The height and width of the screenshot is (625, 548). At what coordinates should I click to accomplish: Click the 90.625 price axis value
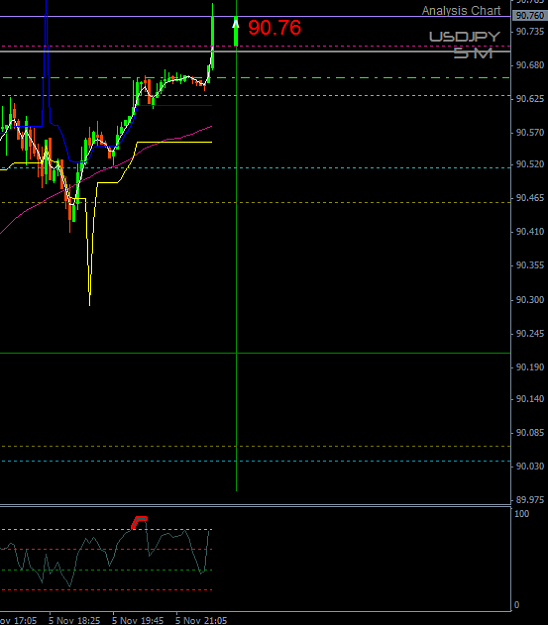pos(530,98)
